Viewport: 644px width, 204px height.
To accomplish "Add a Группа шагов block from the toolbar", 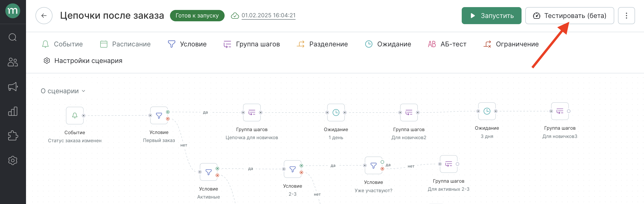I will (x=252, y=44).
